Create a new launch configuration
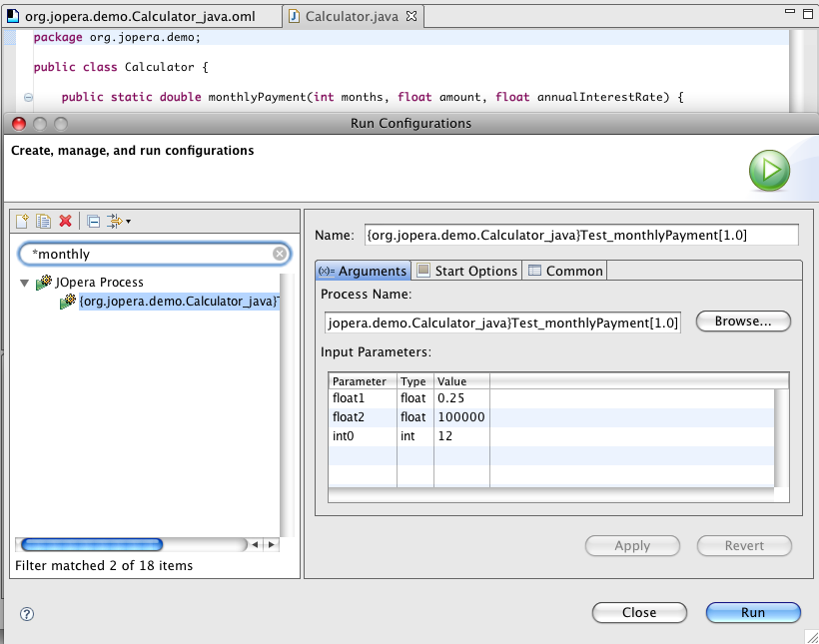 pos(22,222)
